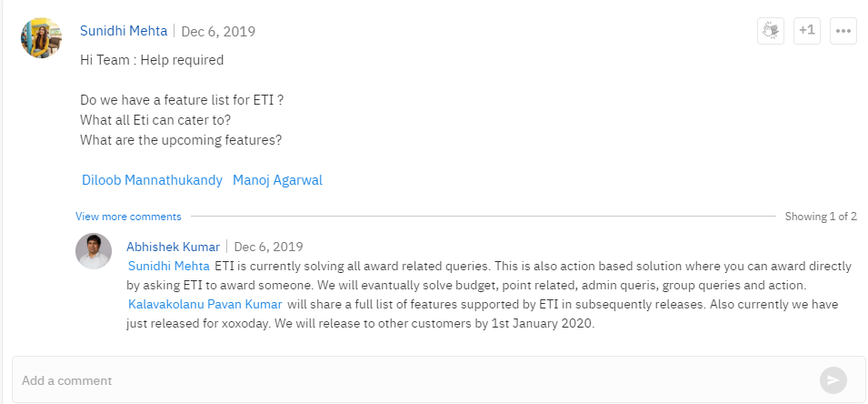This screenshot has width=868, height=404.
Task: Open Sunidhi Mehta's profile picture
Action: 42,37
